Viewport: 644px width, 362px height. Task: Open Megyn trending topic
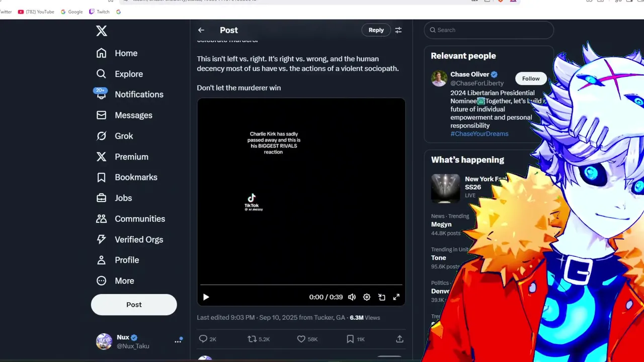(x=441, y=224)
